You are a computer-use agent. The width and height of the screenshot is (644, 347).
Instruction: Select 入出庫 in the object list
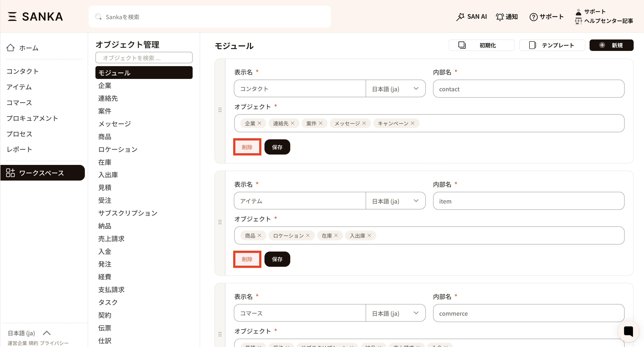pyautogui.click(x=108, y=175)
